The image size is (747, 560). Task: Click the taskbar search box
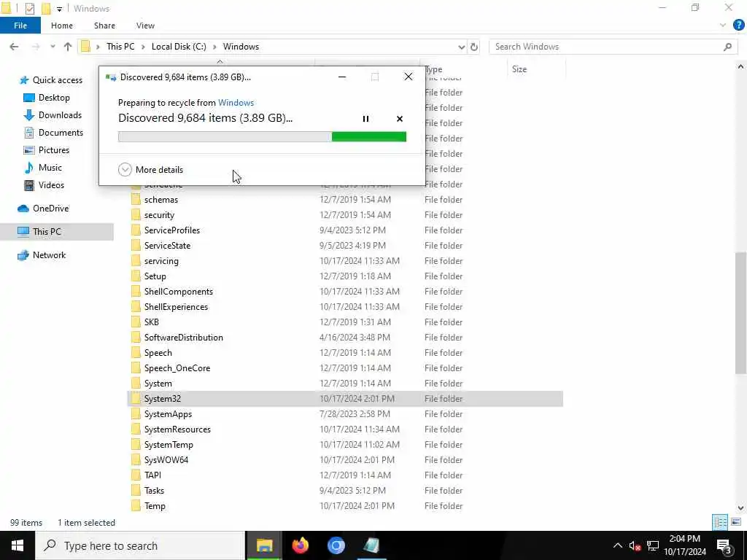[140, 545]
